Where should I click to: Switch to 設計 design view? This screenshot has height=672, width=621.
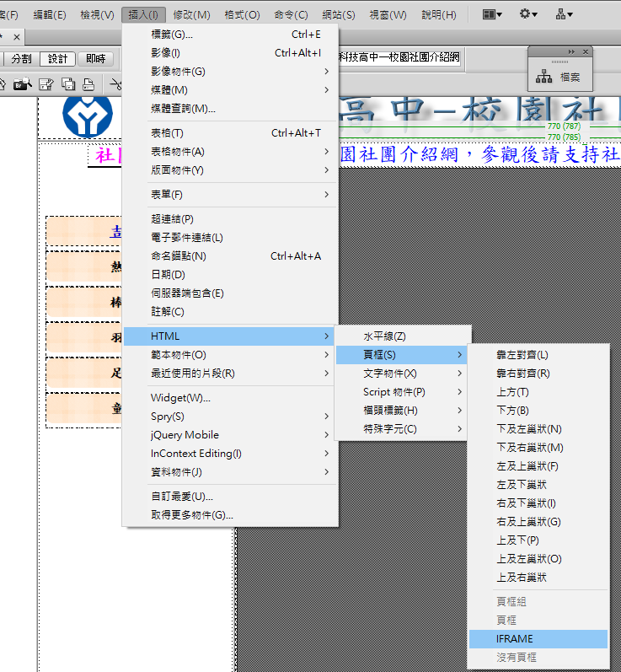(57, 59)
